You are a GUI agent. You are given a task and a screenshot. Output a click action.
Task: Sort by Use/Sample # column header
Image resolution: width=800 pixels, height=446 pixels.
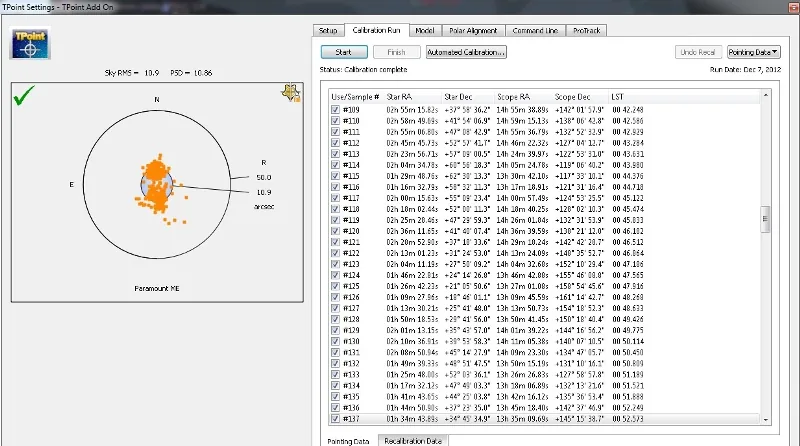click(356, 97)
